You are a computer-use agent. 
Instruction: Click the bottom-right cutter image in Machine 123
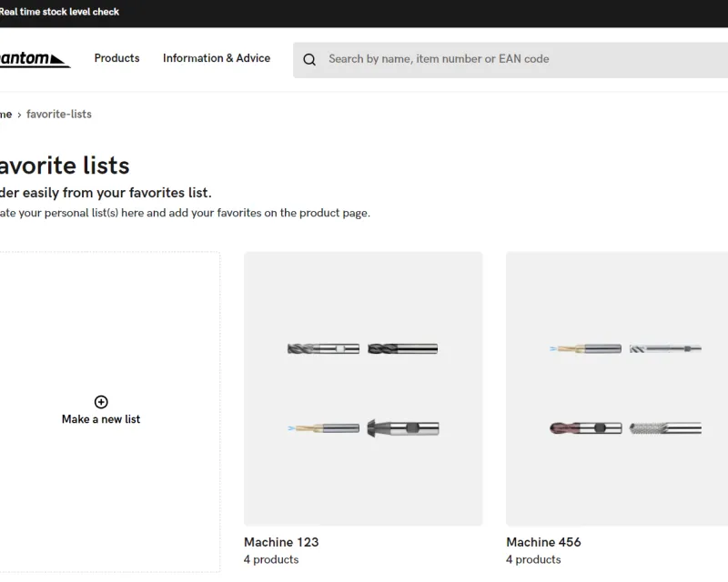tap(402, 427)
